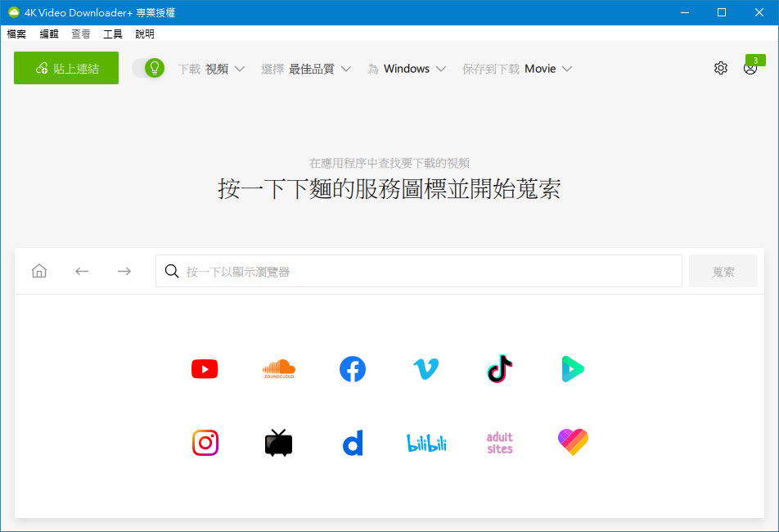Click the Facebook service icon
The image size is (779, 532).
pyautogui.click(x=352, y=368)
